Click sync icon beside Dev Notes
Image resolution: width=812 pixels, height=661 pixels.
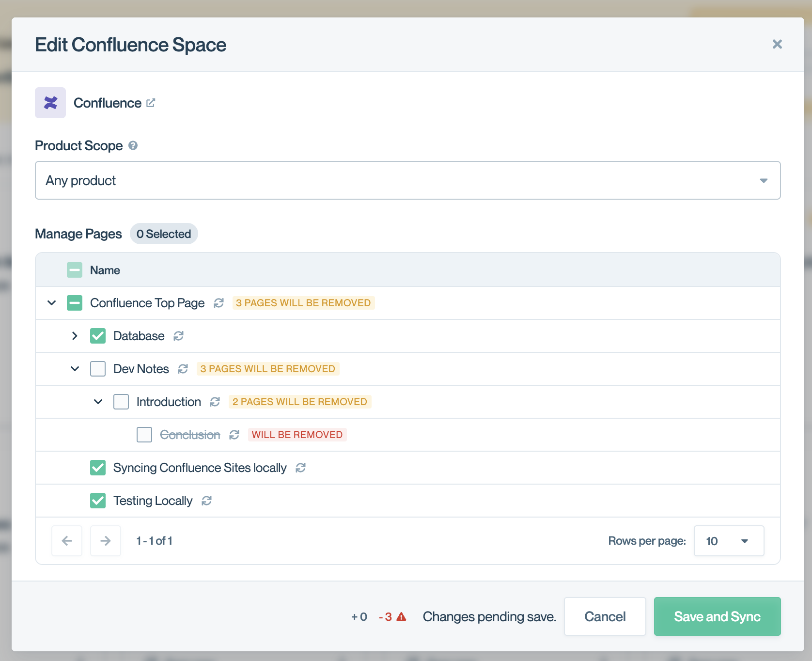pos(183,369)
